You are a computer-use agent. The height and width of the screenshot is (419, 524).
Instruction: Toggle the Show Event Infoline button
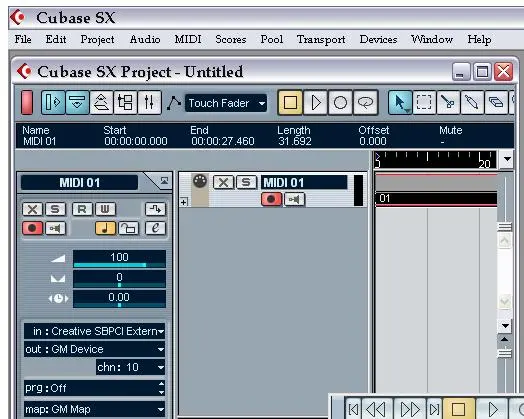point(77,102)
